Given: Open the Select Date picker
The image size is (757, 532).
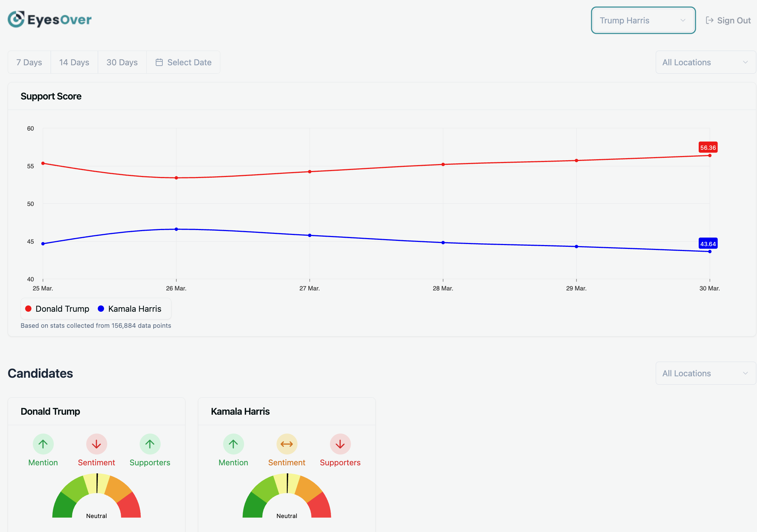Looking at the screenshot, I should [x=183, y=62].
